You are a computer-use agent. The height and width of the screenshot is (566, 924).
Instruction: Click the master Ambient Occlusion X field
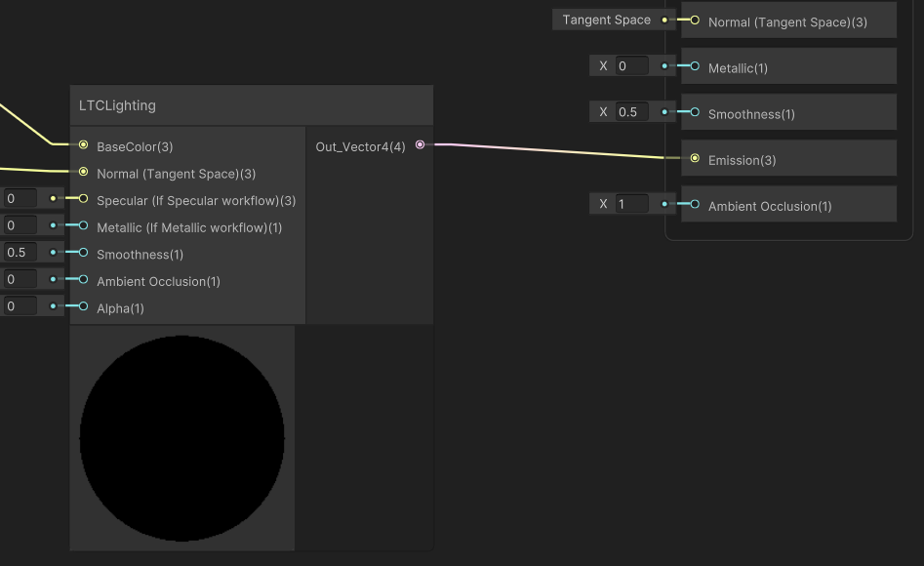631,204
